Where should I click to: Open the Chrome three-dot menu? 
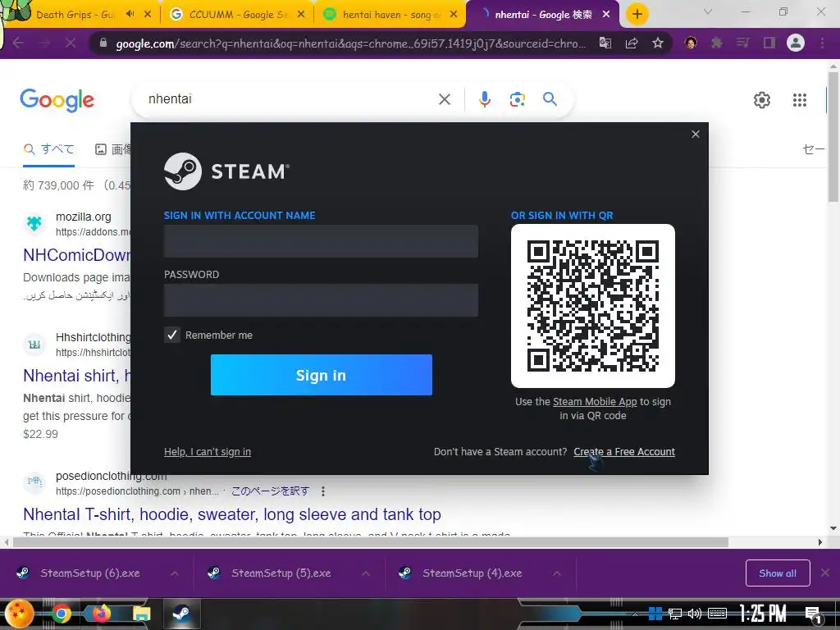click(x=822, y=43)
